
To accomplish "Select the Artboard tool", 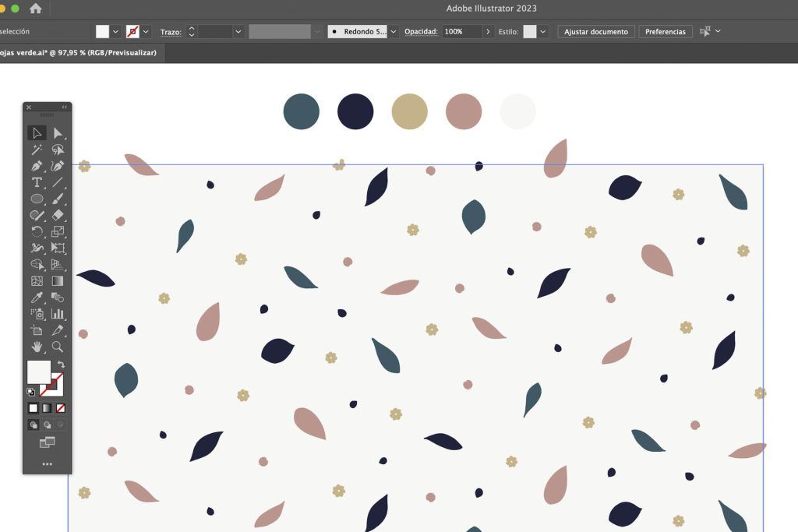I will 37,330.
